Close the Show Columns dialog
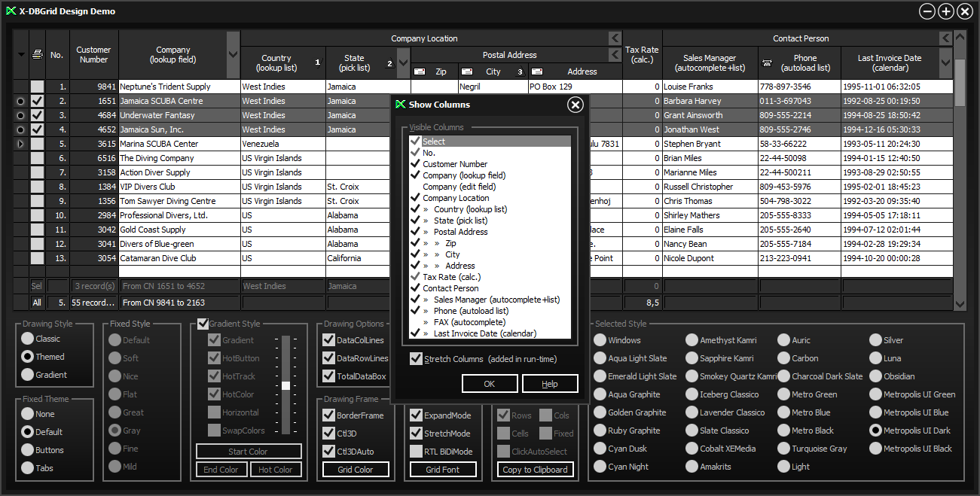The image size is (980, 496). coord(575,105)
